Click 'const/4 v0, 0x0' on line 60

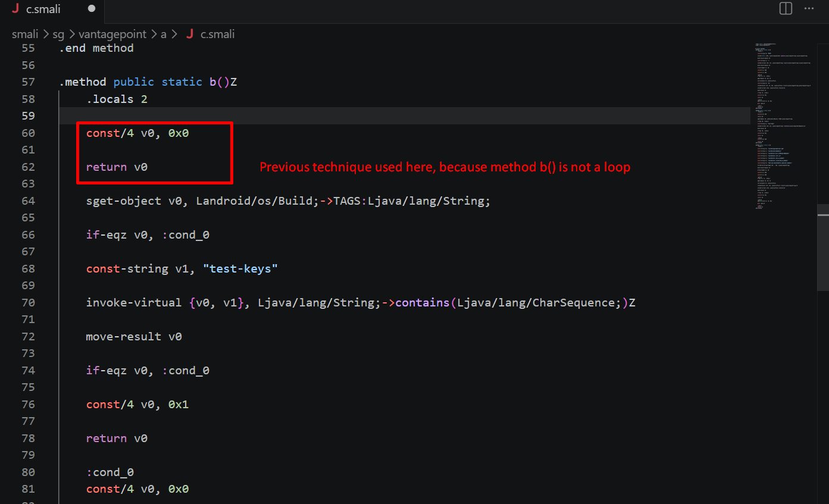pos(137,133)
